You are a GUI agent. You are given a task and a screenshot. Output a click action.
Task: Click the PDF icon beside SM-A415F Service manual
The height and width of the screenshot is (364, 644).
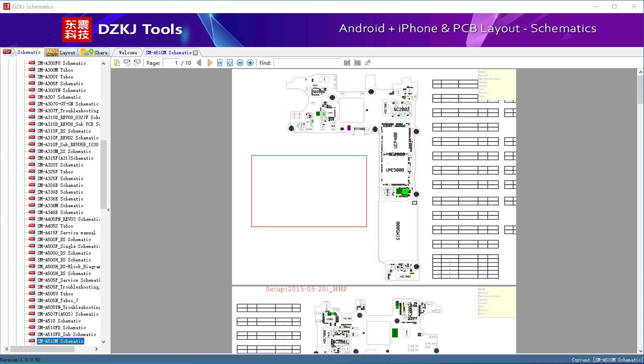[x=32, y=233]
